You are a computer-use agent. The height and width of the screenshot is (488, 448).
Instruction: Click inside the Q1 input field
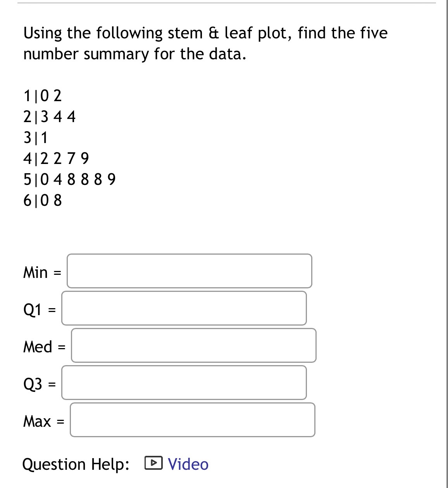point(183,308)
